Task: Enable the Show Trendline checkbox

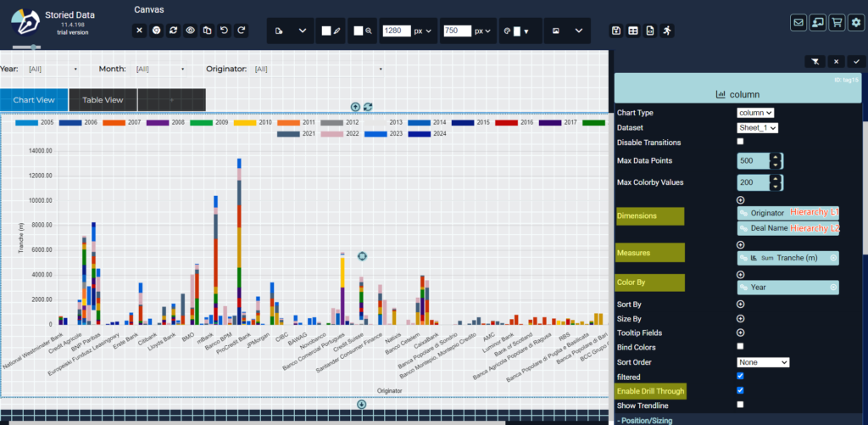Action: tap(741, 405)
